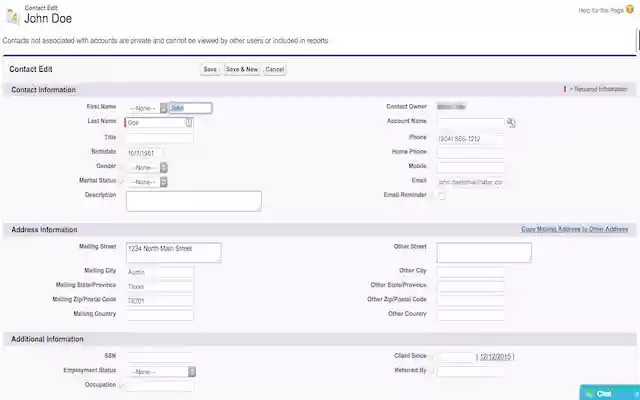Click the Description text area
Viewport: 640px width, 400px height.
point(194,201)
